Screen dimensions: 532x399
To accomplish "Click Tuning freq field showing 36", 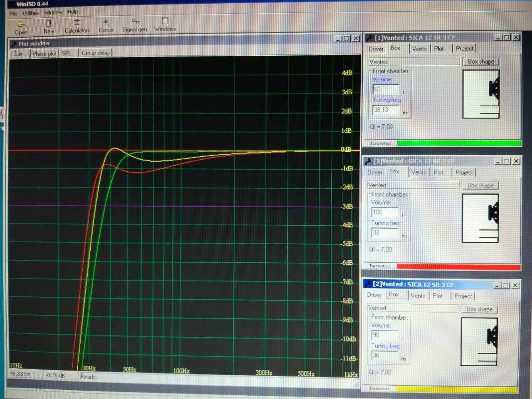I will point(385,355).
